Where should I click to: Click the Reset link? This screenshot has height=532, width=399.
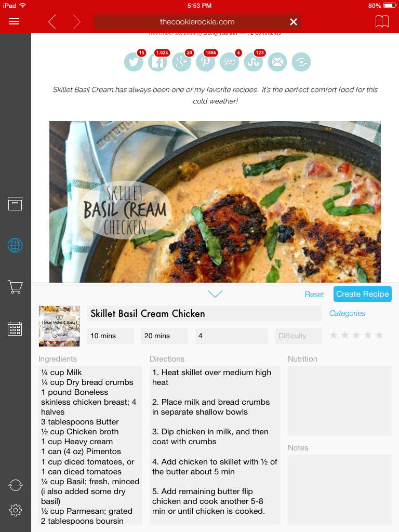tap(314, 295)
